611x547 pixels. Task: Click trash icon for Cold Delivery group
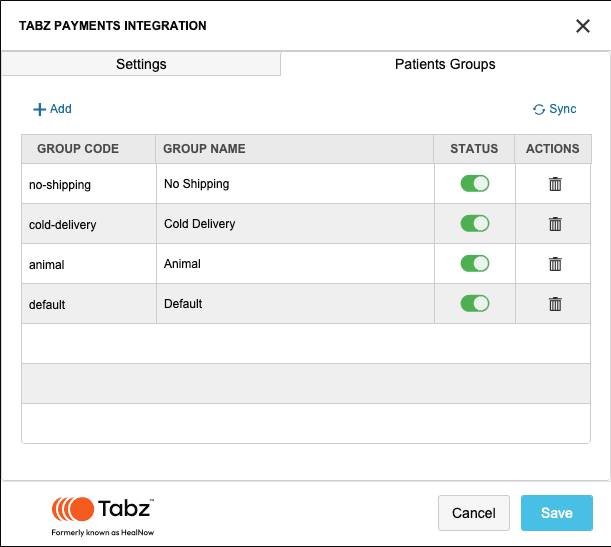point(555,224)
